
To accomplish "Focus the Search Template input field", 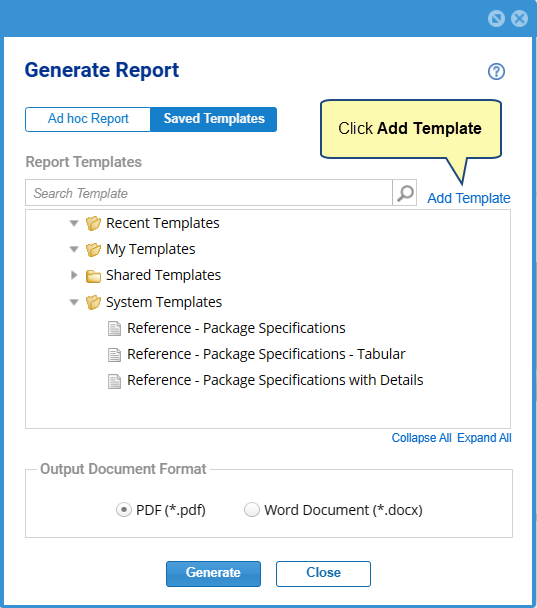I will pos(209,193).
